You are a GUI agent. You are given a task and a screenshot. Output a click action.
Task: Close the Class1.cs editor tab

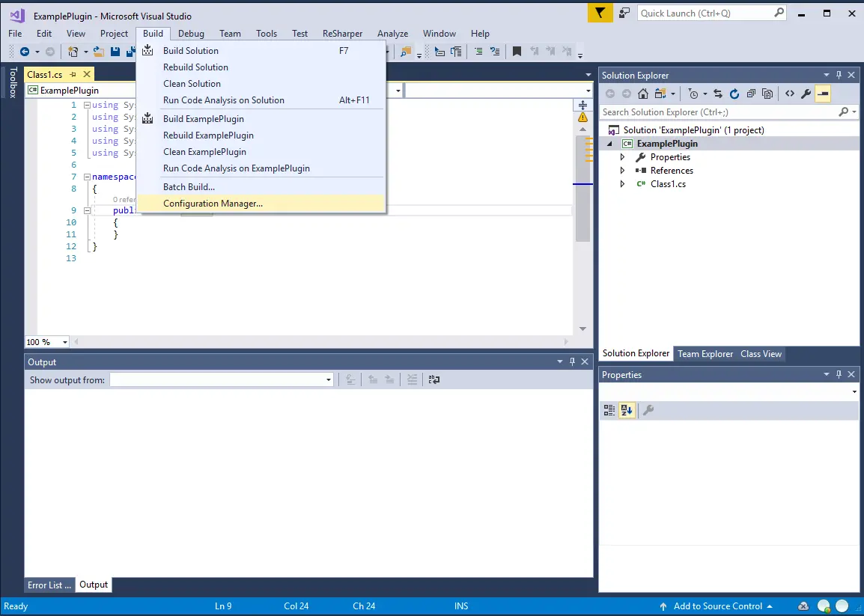[87, 74]
